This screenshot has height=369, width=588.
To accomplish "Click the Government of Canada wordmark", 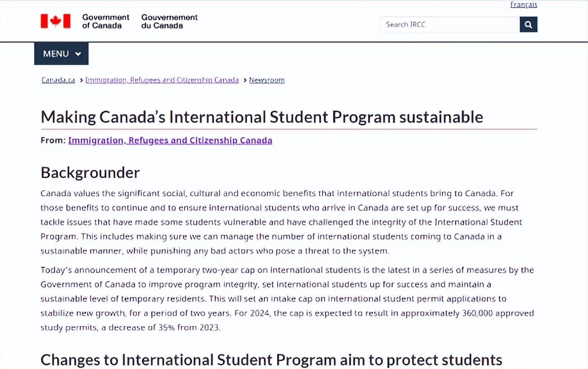I will click(105, 21).
